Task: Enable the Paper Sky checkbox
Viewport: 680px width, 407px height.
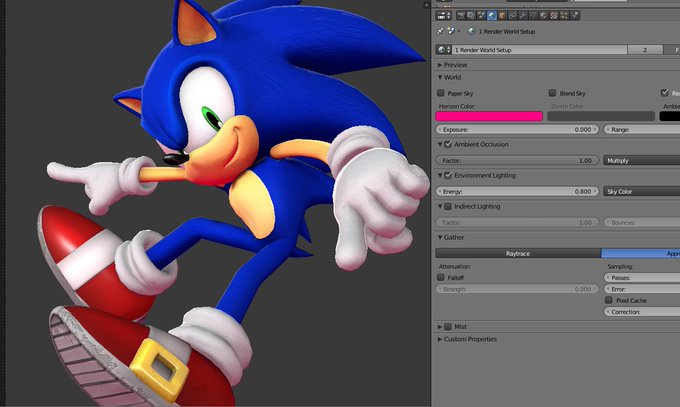Action: 441,93
